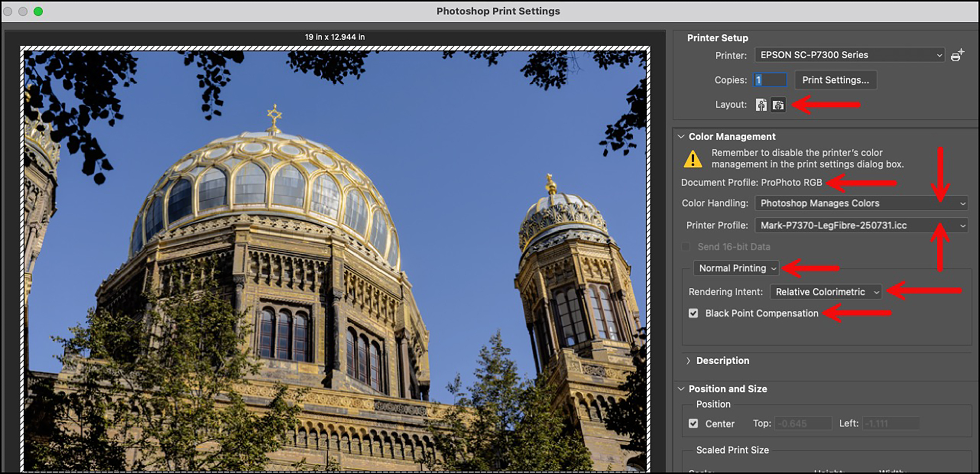The width and height of the screenshot is (980, 474).
Task: Toggle Black Point Compensation checkbox
Action: point(693,313)
